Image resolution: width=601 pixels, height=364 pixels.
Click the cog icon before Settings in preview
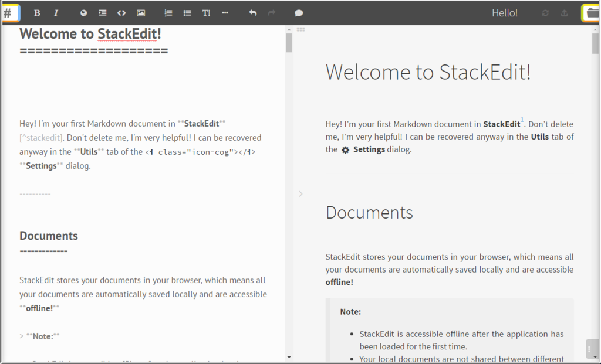point(345,150)
